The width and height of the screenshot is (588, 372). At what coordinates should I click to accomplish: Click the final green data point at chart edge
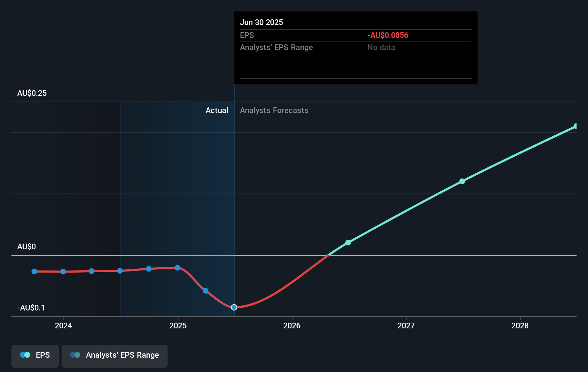pyautogui.click(x=575, y=126)
